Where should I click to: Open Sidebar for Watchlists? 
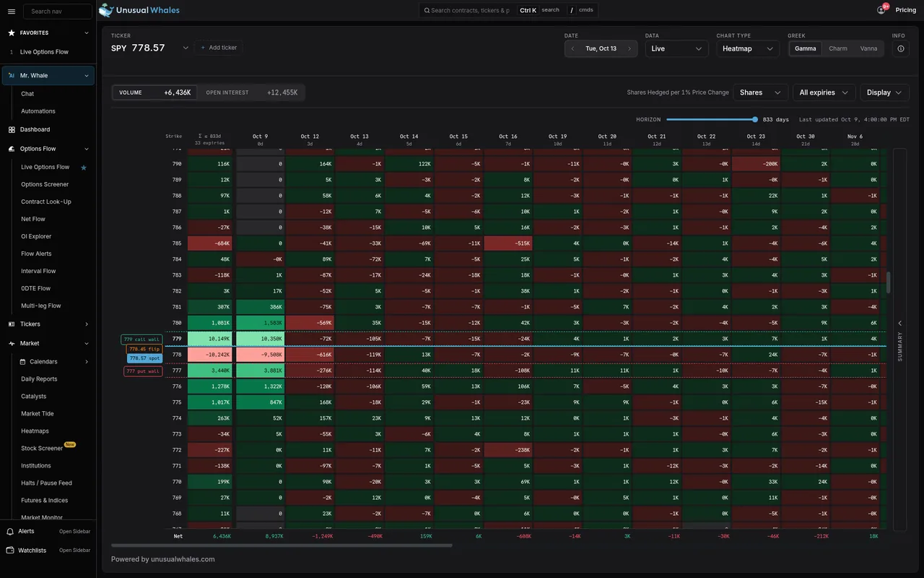74,551
